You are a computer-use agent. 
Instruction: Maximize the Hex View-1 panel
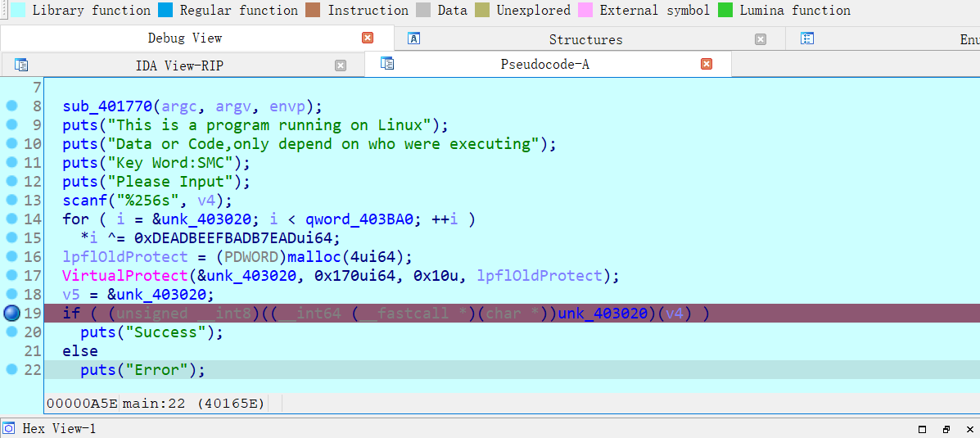(923, 429)
